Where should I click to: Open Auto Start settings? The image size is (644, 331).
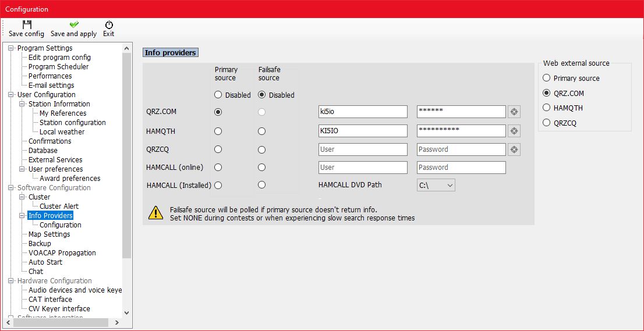[45, 262]
